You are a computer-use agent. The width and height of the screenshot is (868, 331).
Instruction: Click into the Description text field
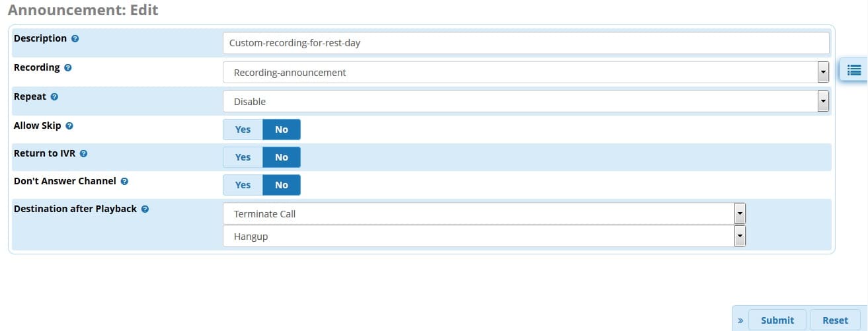pyautogui.click(x=526, y=43)
